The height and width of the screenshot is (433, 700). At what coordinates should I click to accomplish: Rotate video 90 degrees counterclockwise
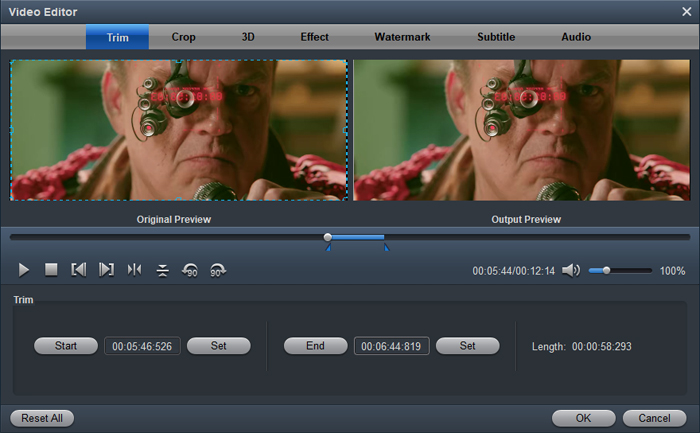(190, 271)
